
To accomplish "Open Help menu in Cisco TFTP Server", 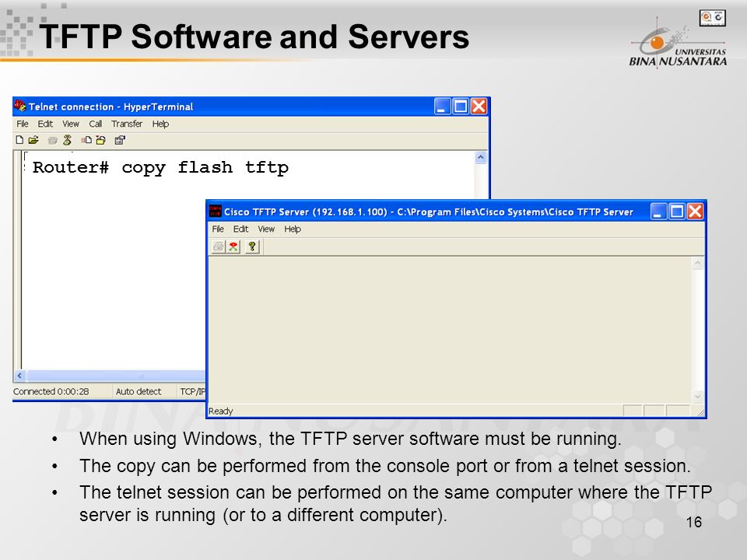I will pos(293,229).
